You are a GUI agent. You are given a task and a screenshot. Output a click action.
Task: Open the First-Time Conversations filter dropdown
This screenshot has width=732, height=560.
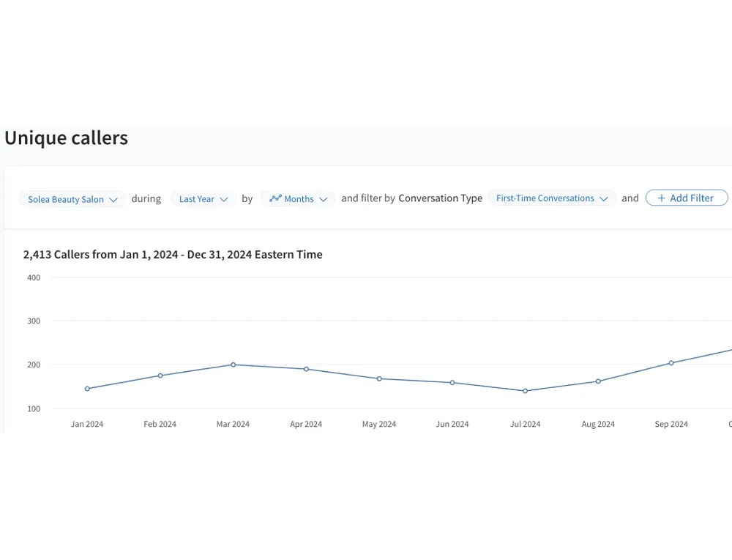[x=552, y=198]
